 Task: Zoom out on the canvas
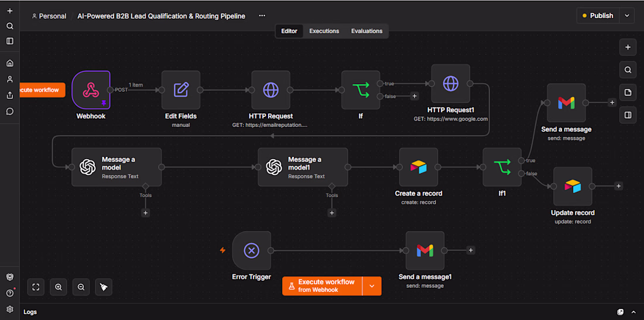tap(81, 287)
